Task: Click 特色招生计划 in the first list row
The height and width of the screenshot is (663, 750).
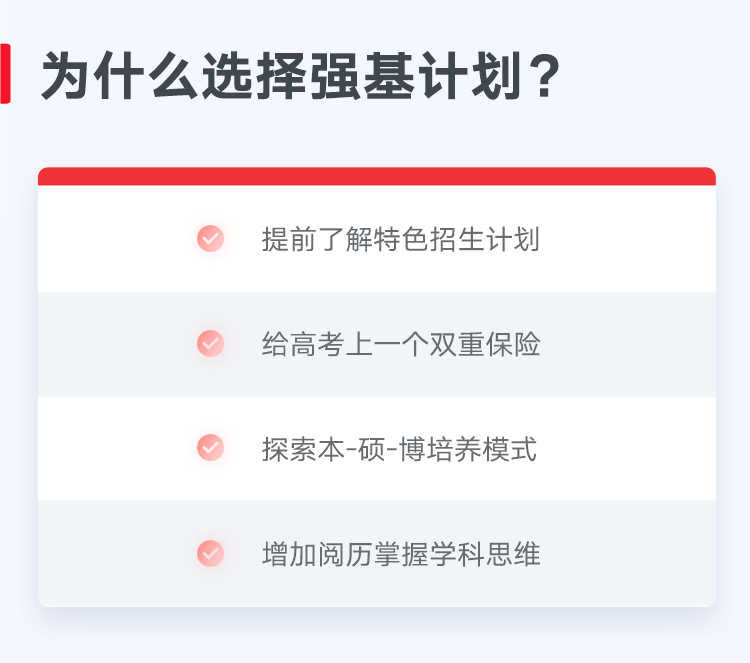Action: (457, 239)
